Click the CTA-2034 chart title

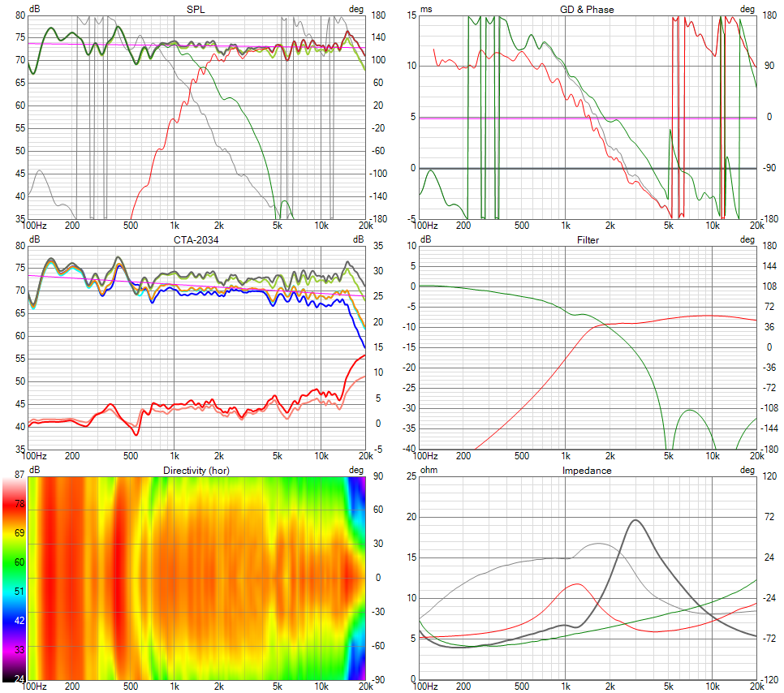[196, 239]
